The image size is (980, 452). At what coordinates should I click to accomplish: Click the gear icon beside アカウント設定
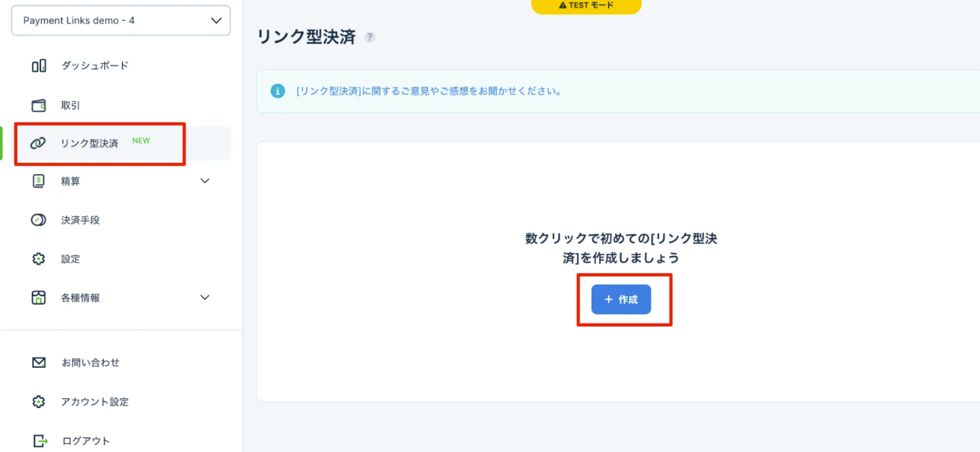[38, 402]
